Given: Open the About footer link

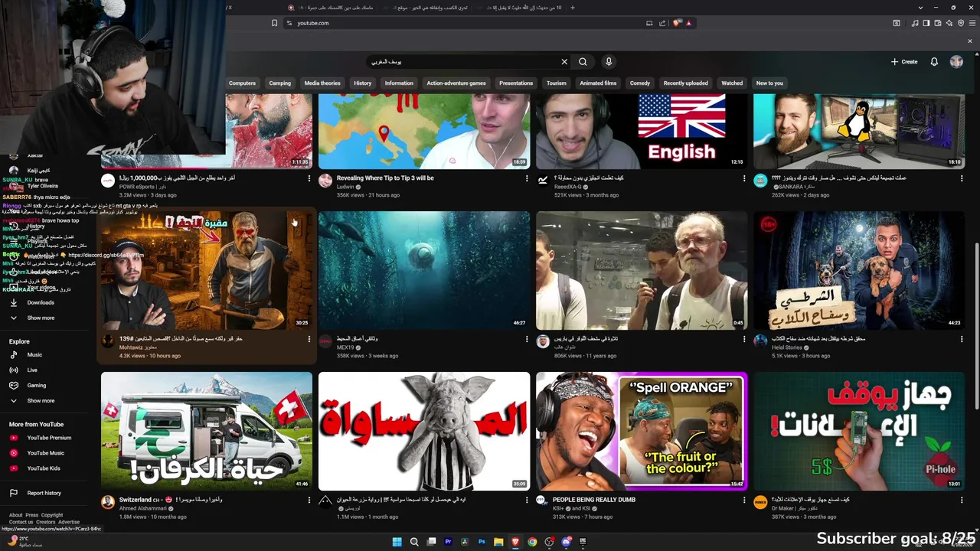Looking at the screenshot, I should point(16,515).
